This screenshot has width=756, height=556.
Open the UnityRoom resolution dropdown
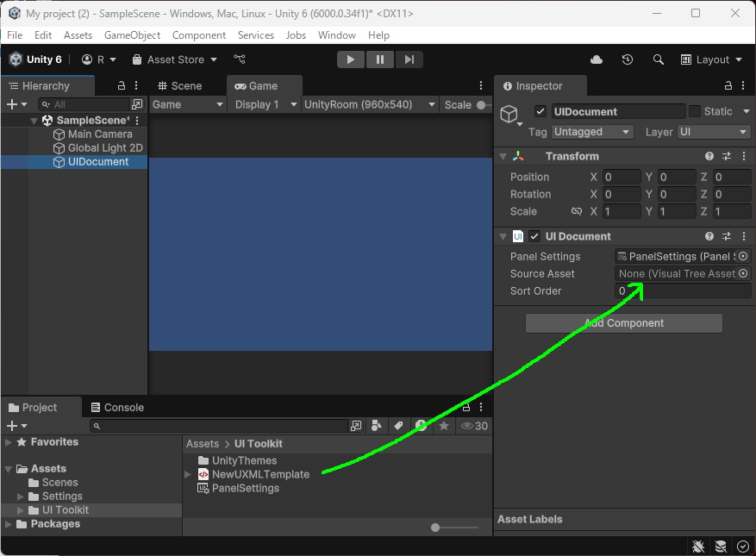369,104
